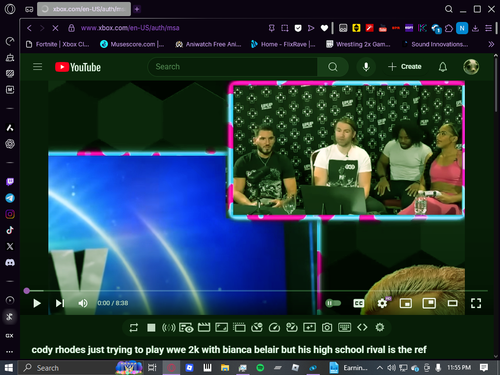Show hidden system tray icons chevron
This screenshot has height=375, width=500.
[x=379, y=368]
